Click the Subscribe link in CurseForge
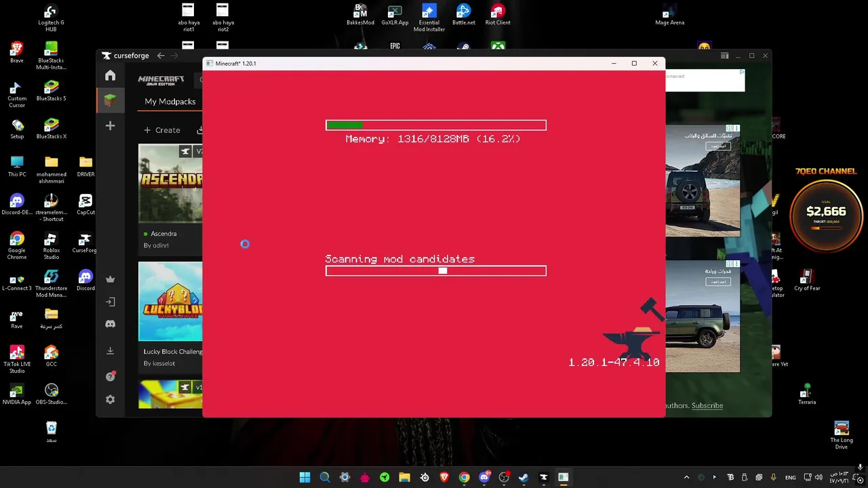868x488 pixels. click(x=707, y=405)
